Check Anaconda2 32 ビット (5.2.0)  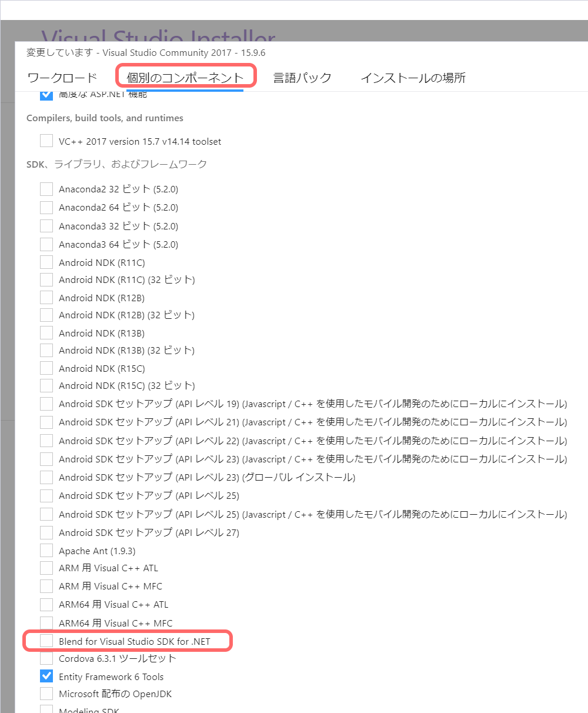[46, 189]
